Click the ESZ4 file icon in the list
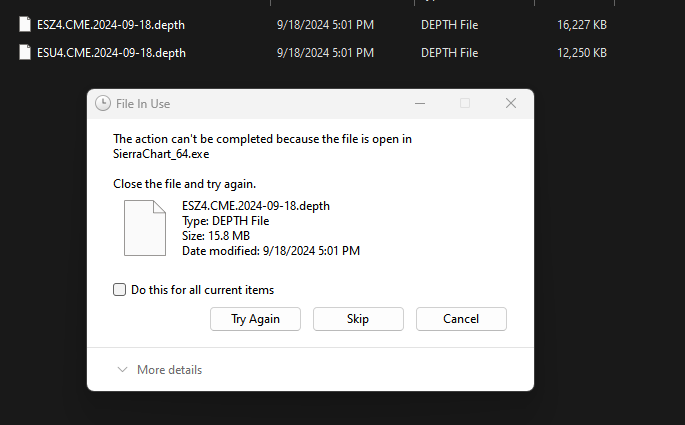 point(25,24)
